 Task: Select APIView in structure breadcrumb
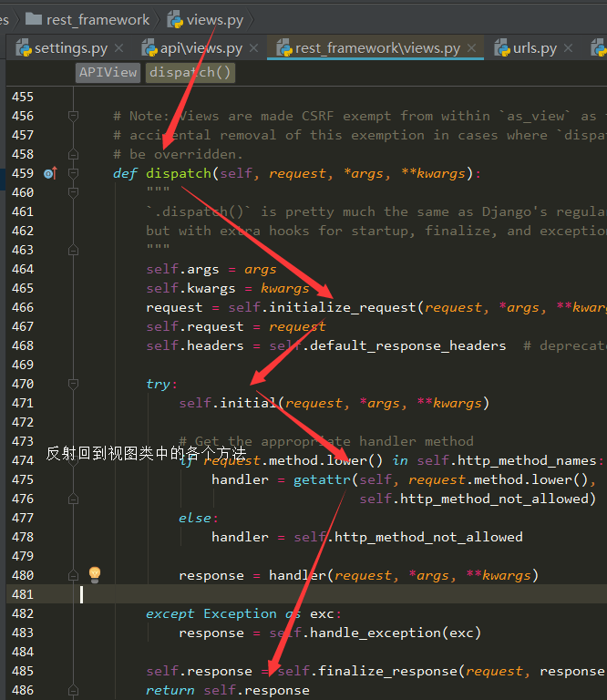(108, 72)
